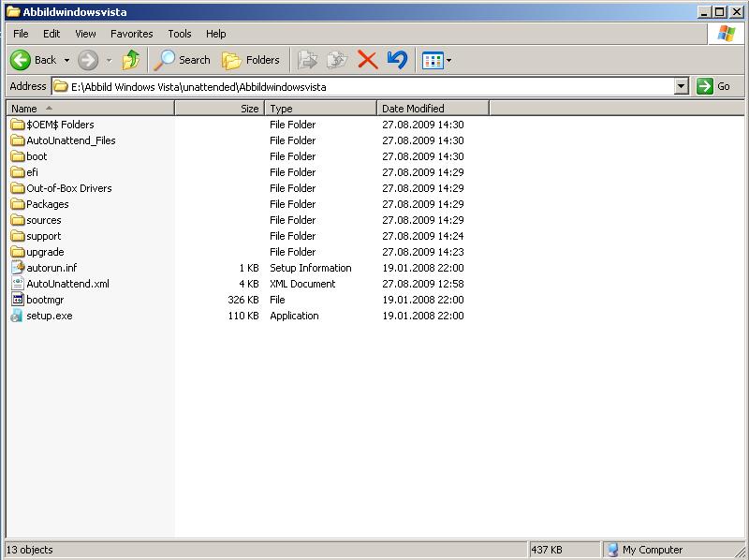749x560 pixels.
Task: Click the Abbildwindowsvista title bar folder icon
Action: tap(13, 11)
